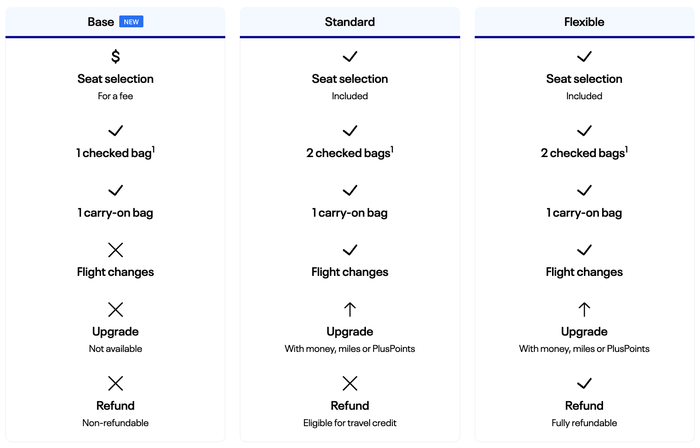Select the Base fare column header
The height and width of the screenshot is (448, 700).
(x=115, y=22)
